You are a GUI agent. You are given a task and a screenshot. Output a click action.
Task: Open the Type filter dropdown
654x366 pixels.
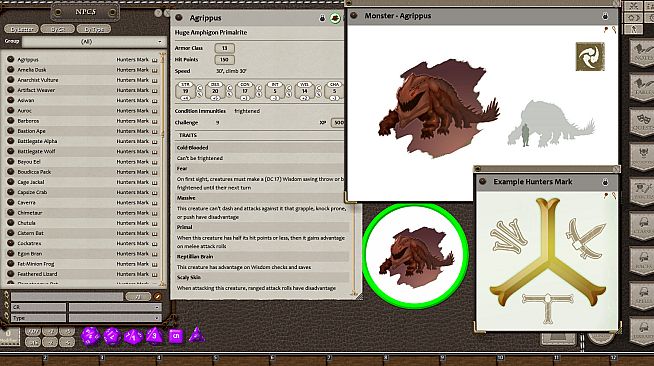[115, 318]
